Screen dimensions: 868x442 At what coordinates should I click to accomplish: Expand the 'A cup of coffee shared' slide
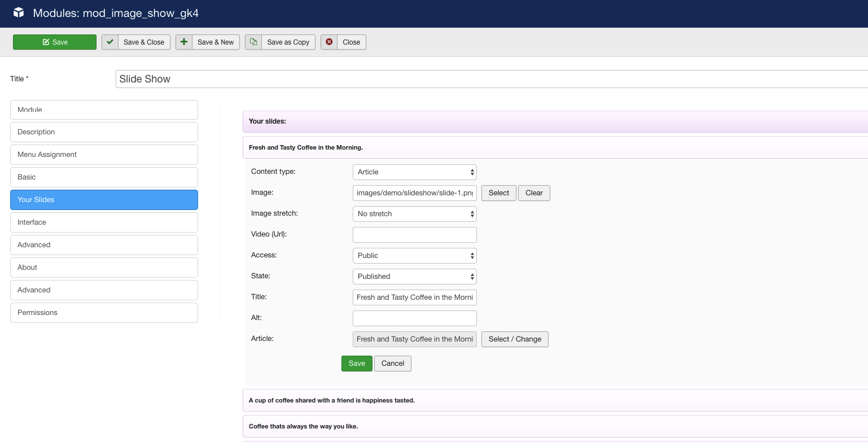tap(332, 400)
